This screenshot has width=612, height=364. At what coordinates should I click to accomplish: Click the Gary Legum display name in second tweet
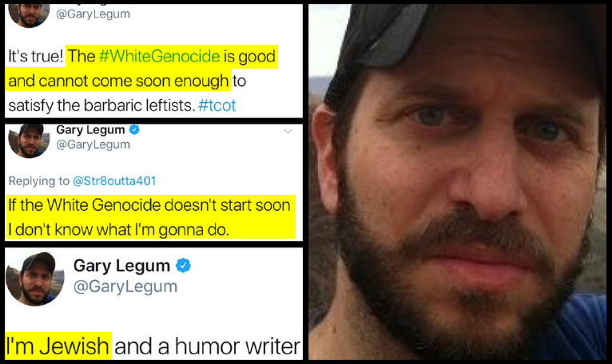click(x=90, y=129)
